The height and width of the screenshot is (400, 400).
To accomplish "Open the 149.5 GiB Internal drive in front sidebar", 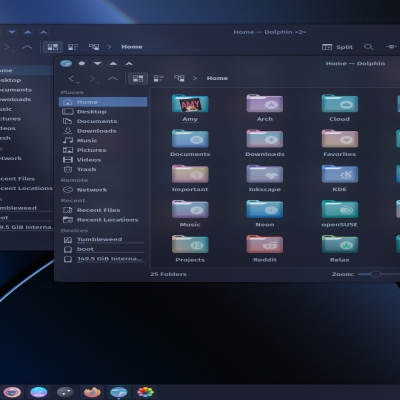I will click(x=103, y=259).
